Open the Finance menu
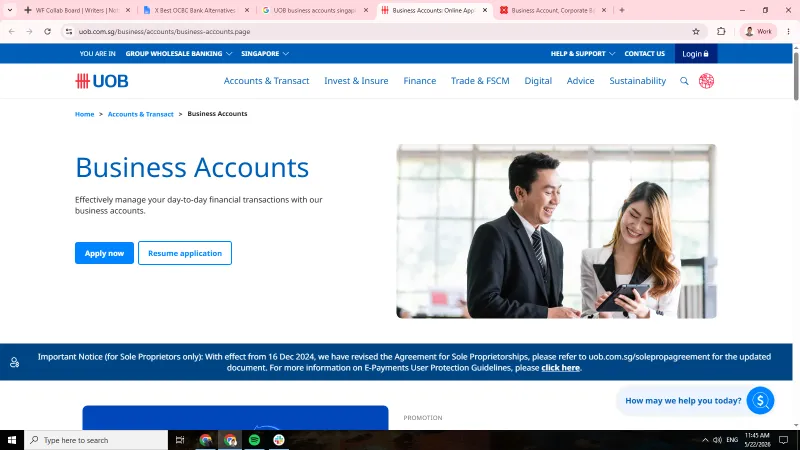Viewport: 800px width, 450px height. [x=419, y=81]
